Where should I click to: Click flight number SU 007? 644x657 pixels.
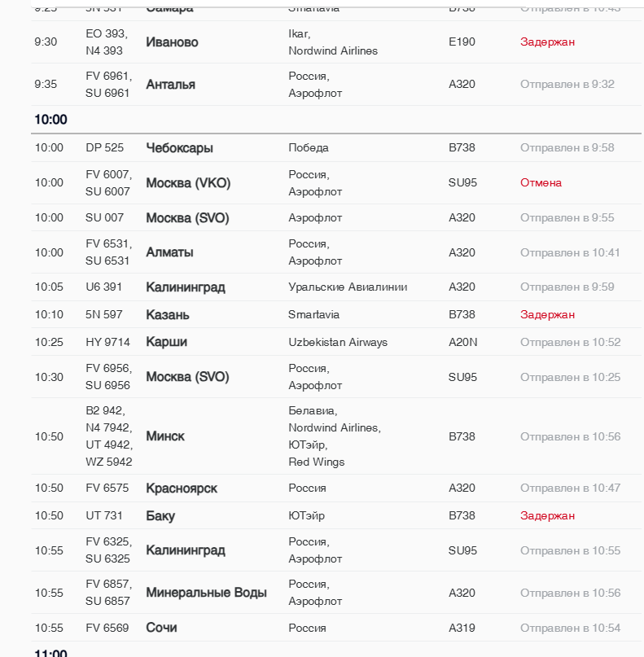click(105, 218)
